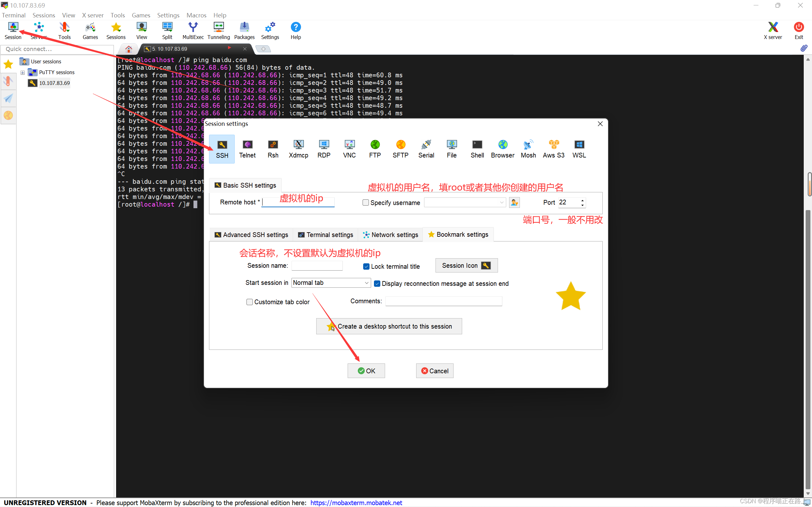
Task: Click Create a desktop shortcut button
Action: pos(389,326)
